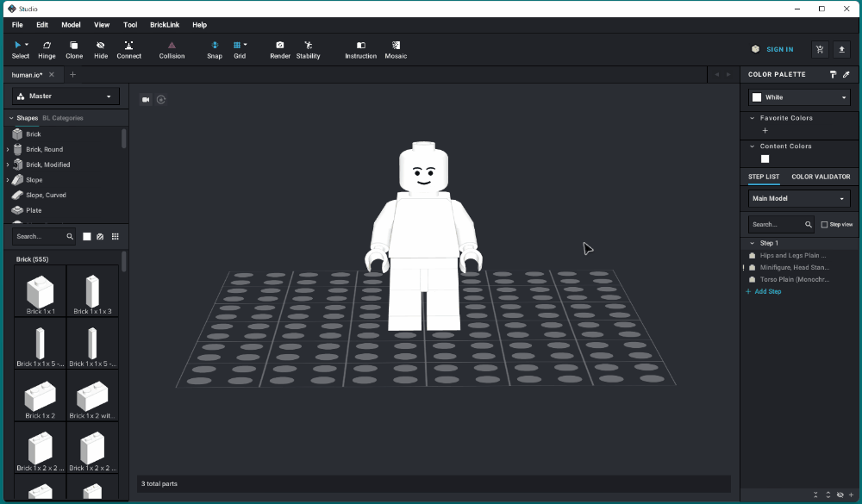The height and width of the screenshot is (504, 862).
Task: Open the Grid size dropdown arrow
Action: point(245,45)
